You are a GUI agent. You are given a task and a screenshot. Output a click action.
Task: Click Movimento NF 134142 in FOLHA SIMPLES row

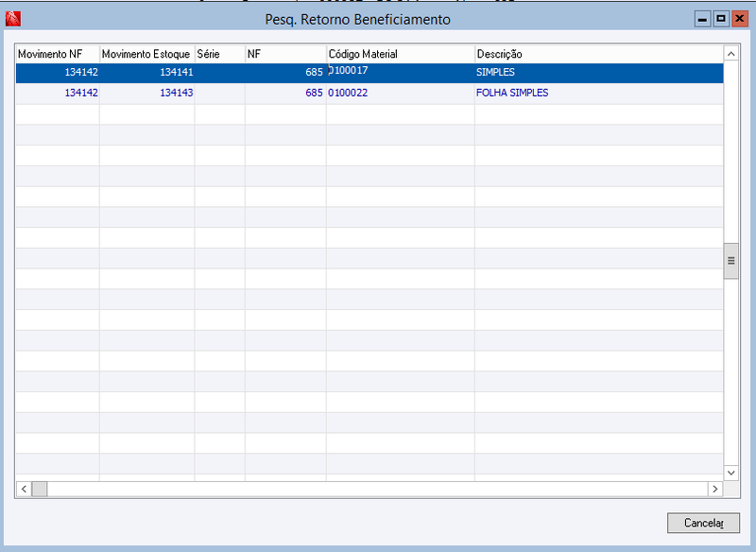pyautogui.click(x=58, y=93)
